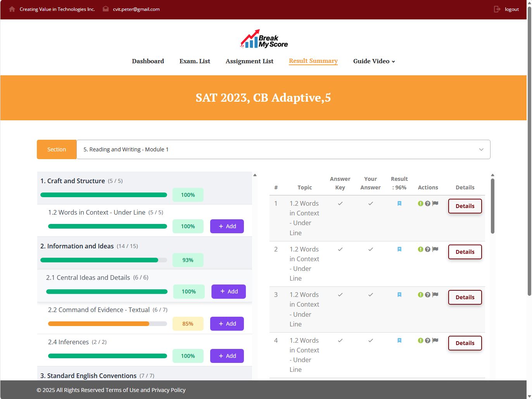The height and width of the screenshot is (399, 532).
Task: Click the flag icon in row 4
Action: [435, 340]
